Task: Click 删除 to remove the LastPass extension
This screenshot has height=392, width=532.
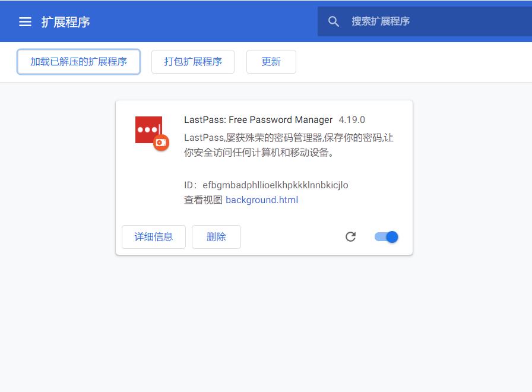Action: pos(216,236)
